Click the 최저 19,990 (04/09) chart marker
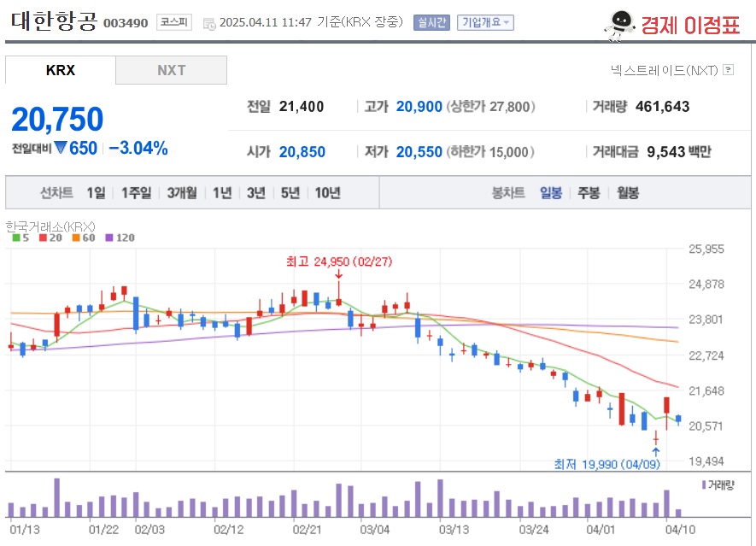The height and width of the screenshot is (546, 756). pos(607,464)
